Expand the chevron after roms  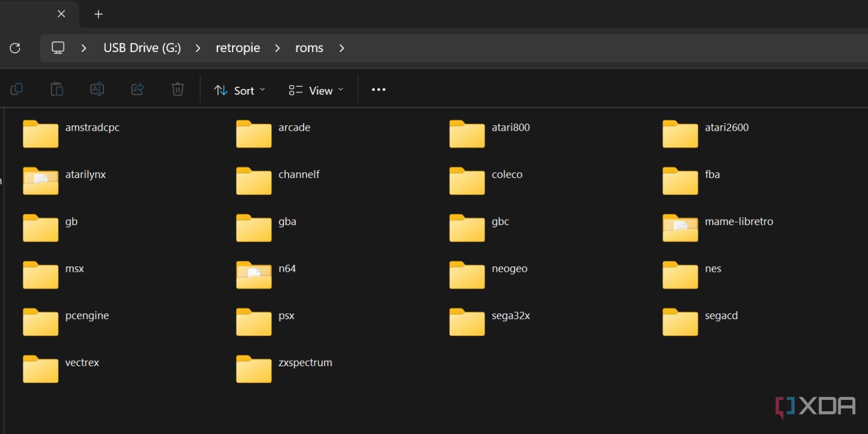[x=341, y=48]
